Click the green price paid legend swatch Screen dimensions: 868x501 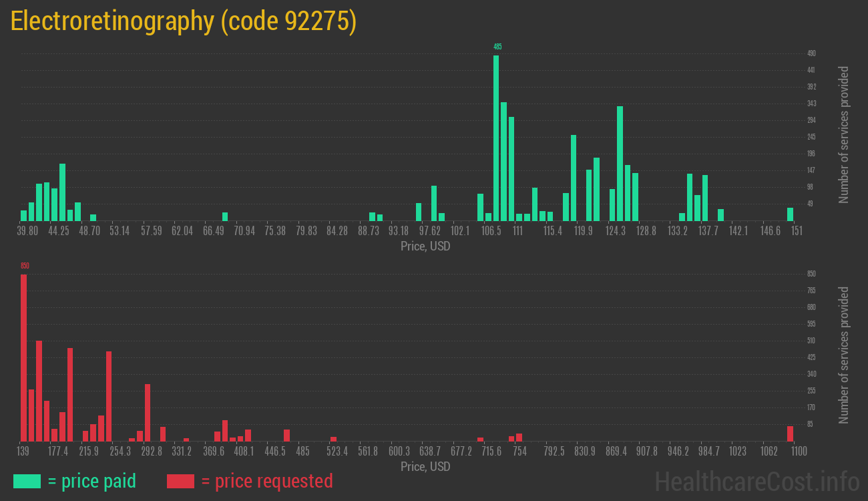point(27,481)
